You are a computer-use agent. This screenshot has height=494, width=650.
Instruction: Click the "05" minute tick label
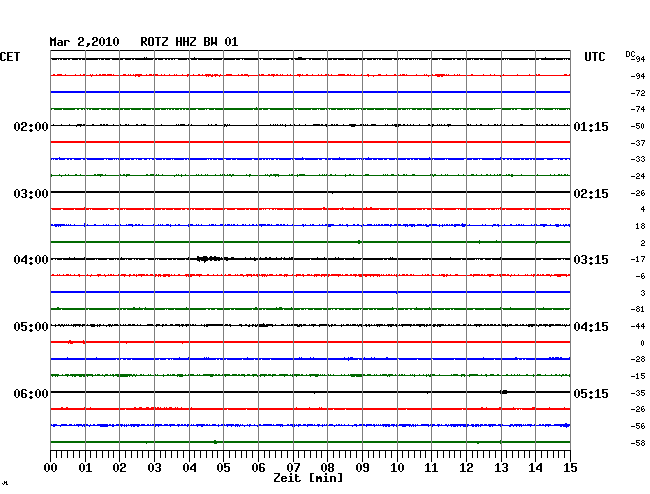(223, 468)
